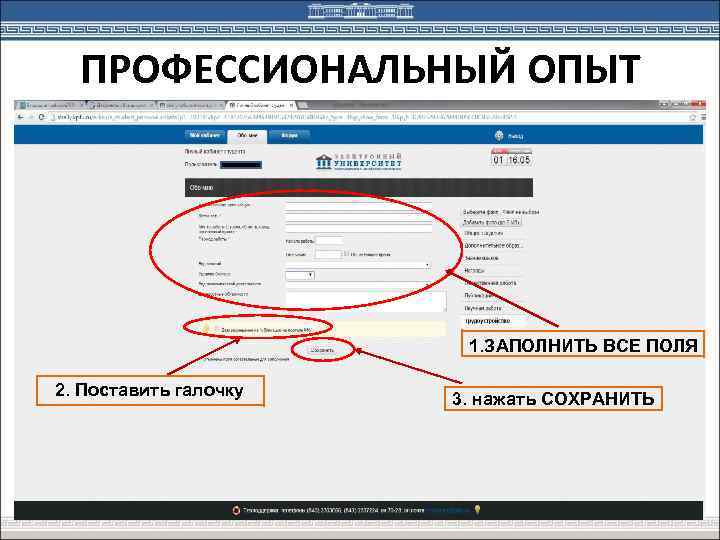The image size is (720, 540).
Task: Go back using the browser back arrow
Action: pos(20,118)
